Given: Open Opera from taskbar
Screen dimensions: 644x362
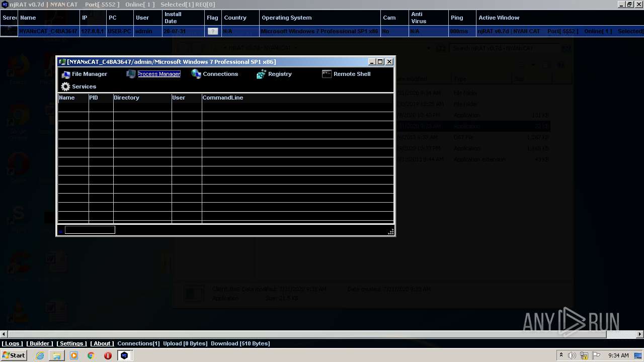Looking at the screenshot, I should 108,355.
